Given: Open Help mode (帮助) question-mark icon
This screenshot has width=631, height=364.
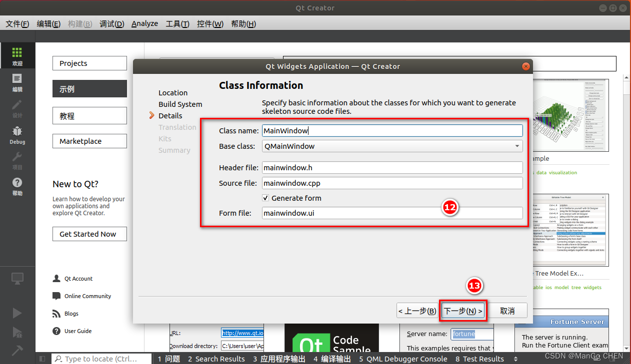Looking at the screenshot, I should [17, 186].
